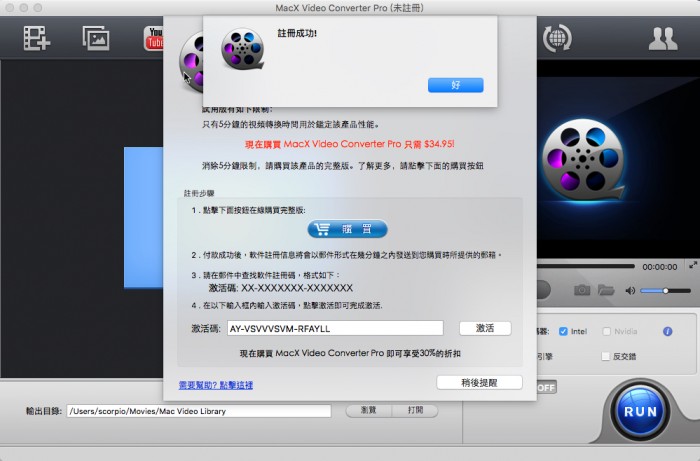Toggle fullscreen preview arrows icon
The width and height of the screenshot is (700, 461).
[x=693, y=265]
